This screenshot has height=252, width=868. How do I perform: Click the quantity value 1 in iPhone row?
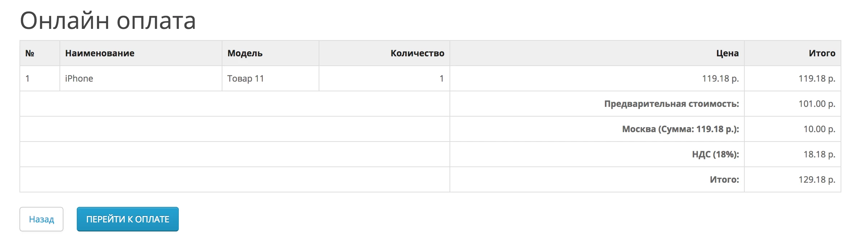442,78
